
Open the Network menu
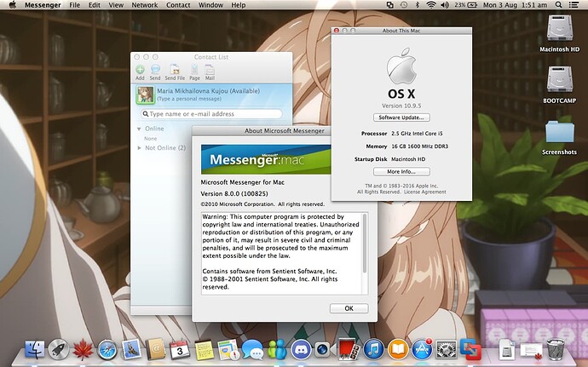click(x=145, y=5)
